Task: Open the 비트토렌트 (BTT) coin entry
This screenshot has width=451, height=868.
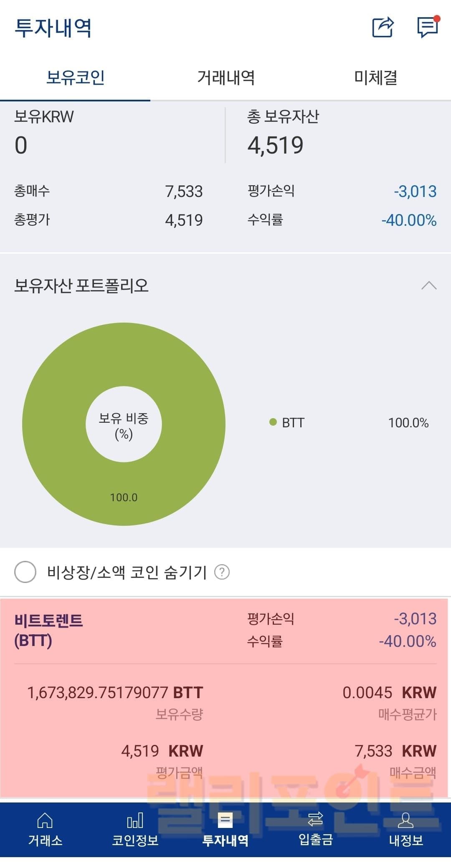Action: (x=48, y=630)
